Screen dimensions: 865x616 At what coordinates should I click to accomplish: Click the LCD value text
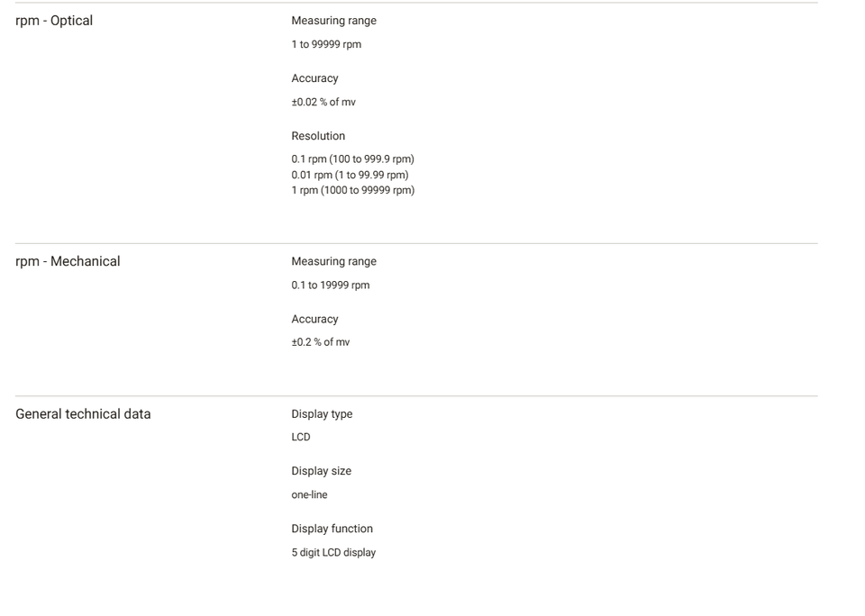click(301, 438)
